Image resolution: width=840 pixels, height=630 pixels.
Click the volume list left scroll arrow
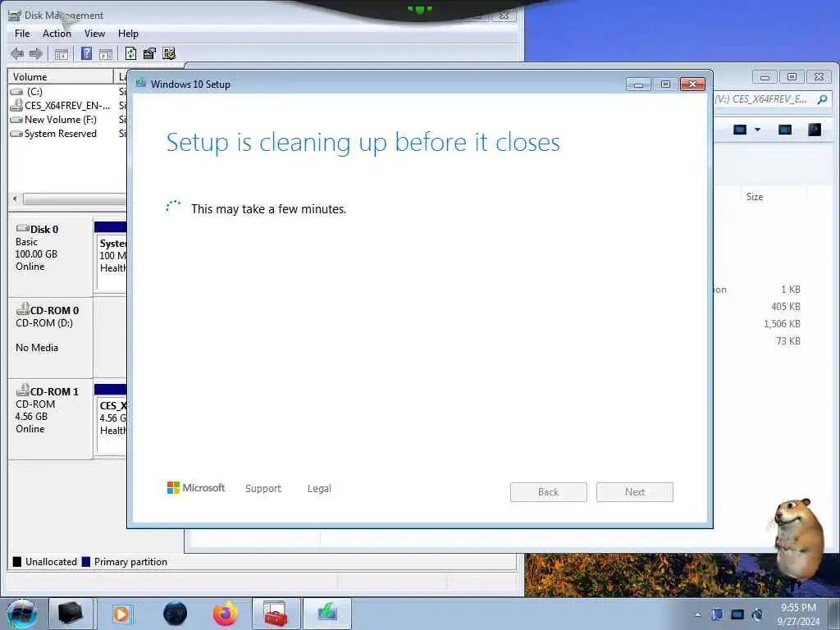coord(15,199)
